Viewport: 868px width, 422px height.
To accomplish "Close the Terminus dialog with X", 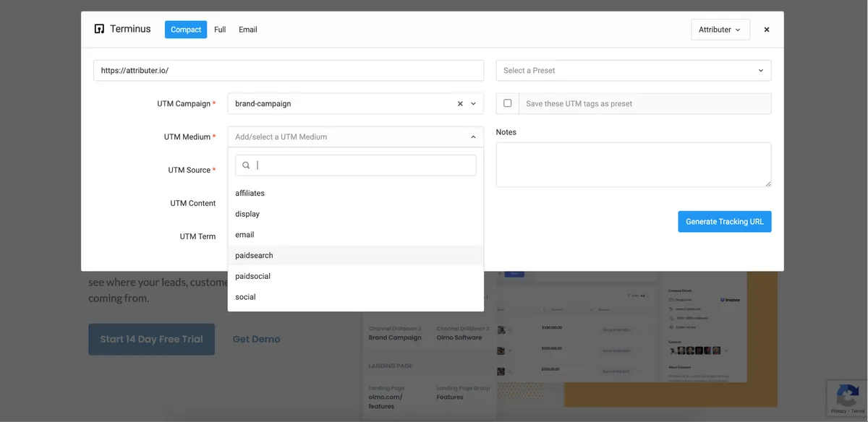I will point(767,30).
